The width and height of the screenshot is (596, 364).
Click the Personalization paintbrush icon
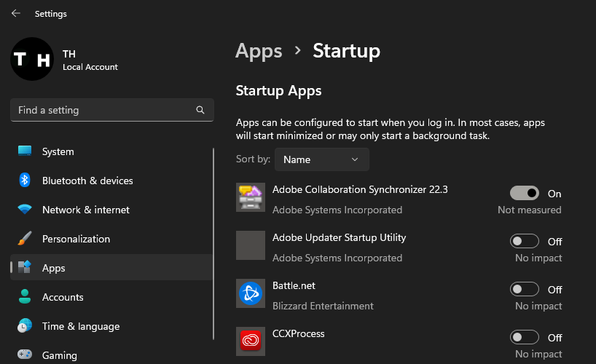click(x=25, y=239)
